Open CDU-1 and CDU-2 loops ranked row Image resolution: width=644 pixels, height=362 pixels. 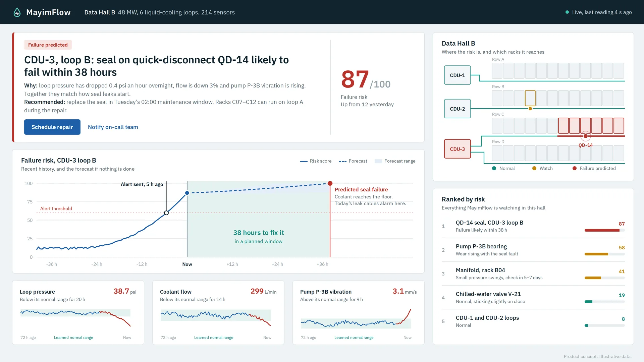pyautogui.click(x=533, y=321)
